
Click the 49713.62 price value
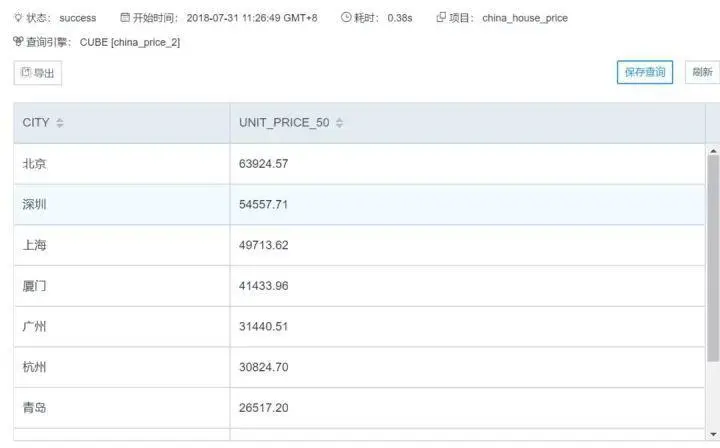click(x=264, y=245)
